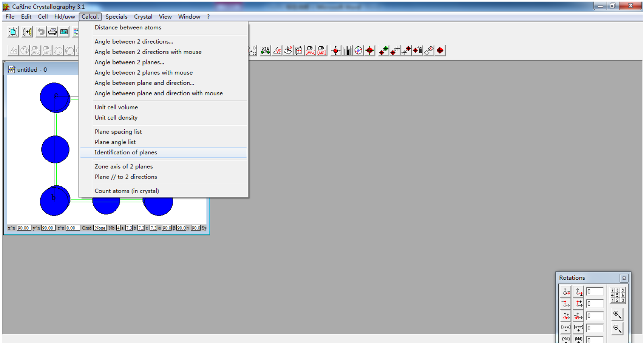Click the stereographic projection circle icon
Viewport: 644px width, 343px height.
[x=358, y=50]
